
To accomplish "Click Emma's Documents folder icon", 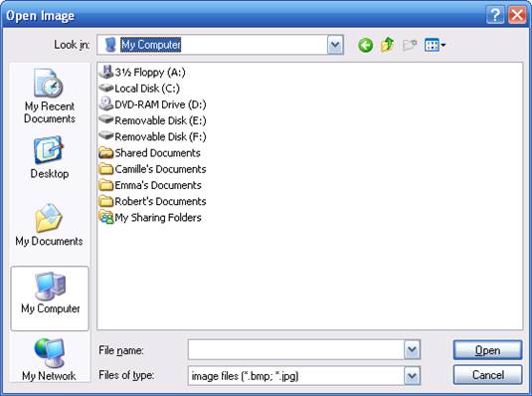I will point(106,185).
